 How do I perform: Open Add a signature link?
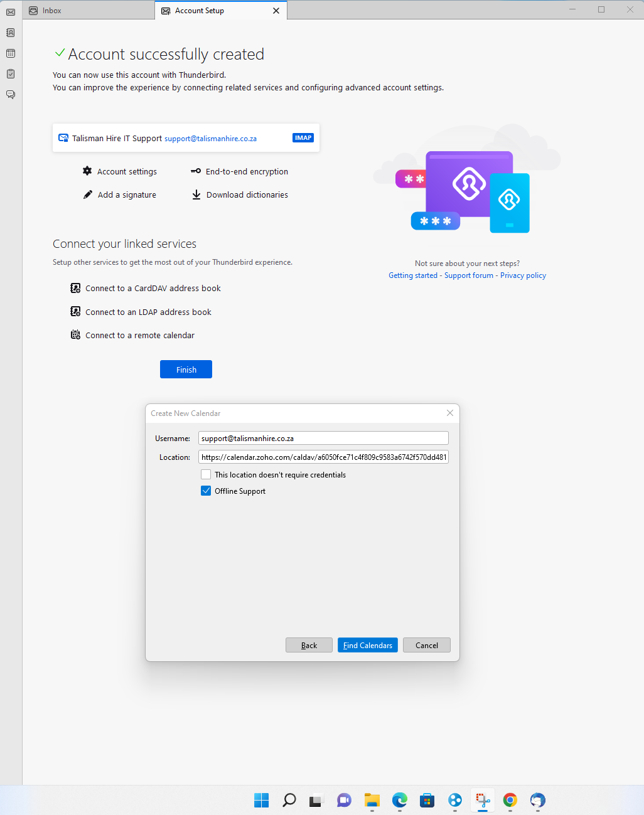point(127,194)
